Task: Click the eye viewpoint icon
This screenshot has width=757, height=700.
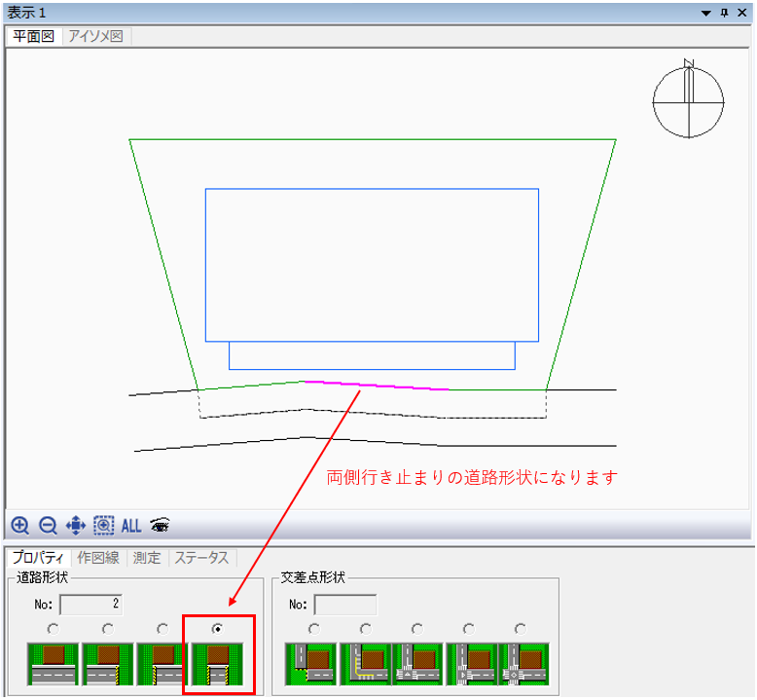Action: pos(160,525)
